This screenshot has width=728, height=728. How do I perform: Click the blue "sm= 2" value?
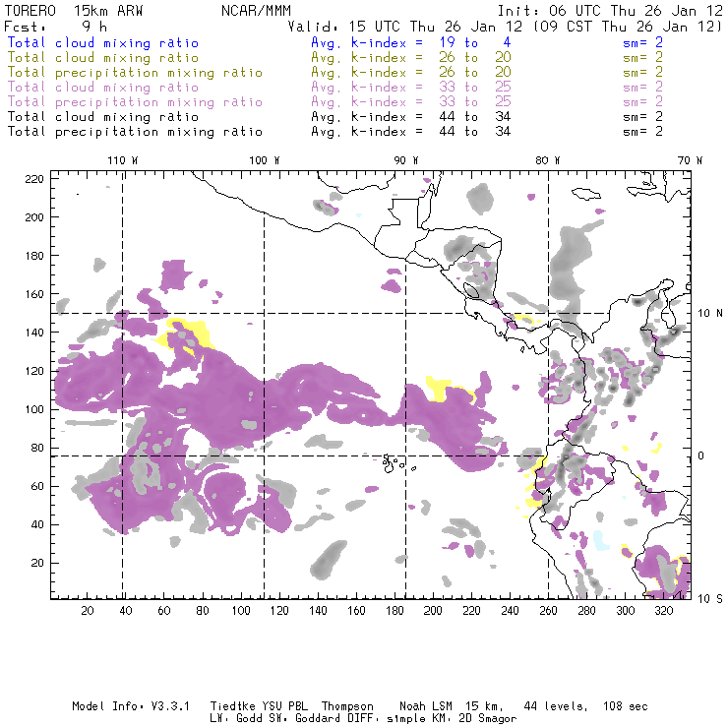[x=642, y=43]
